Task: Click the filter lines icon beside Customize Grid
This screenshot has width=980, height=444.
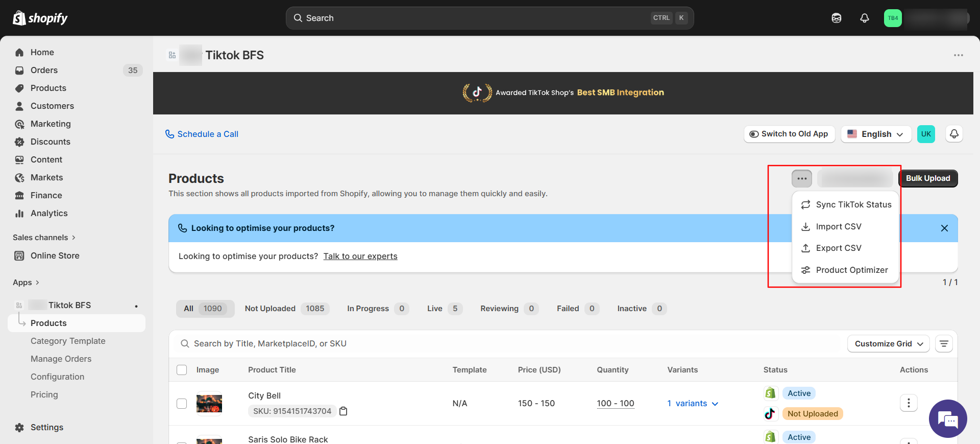Action: point(944,344)
